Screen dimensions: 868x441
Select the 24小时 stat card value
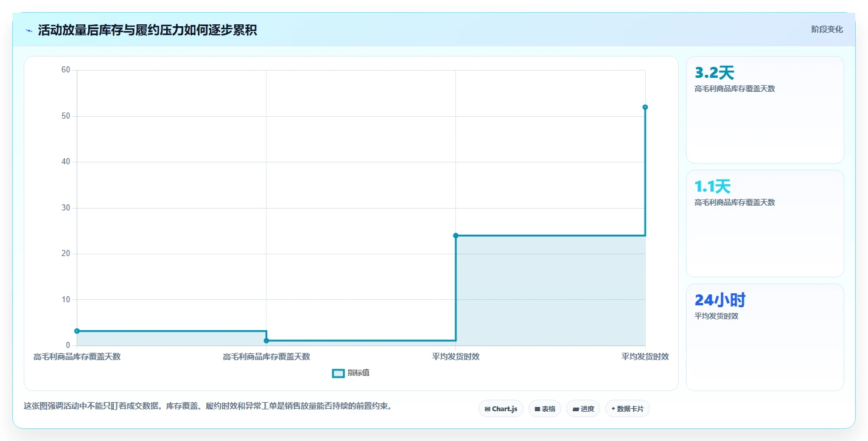pyautogui.click(x=720, y=300)
